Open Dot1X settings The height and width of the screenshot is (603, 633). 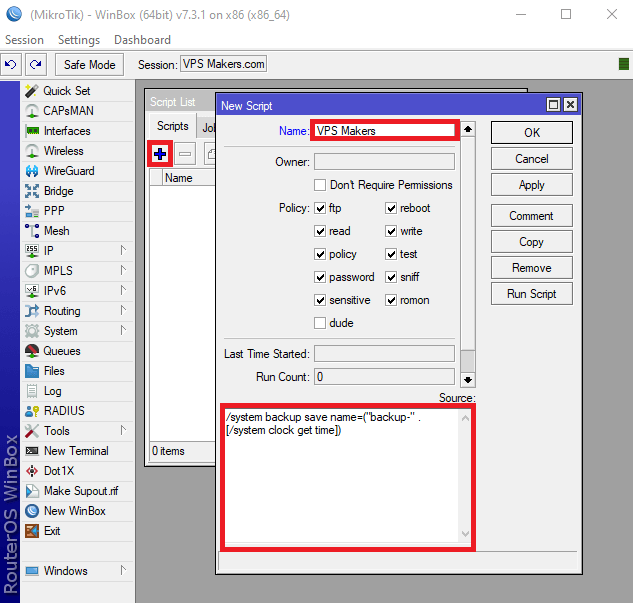coord(78,471)
